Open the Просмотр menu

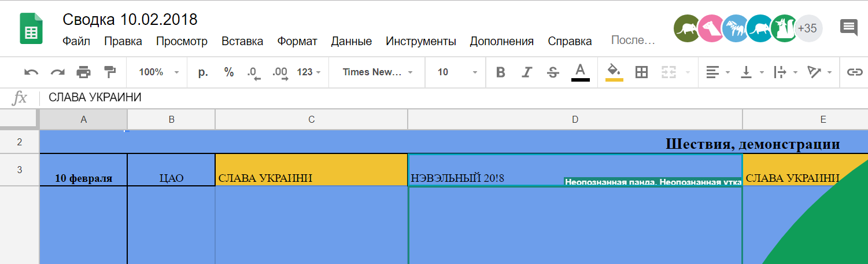pyautogui.click(x=182, y=41)
